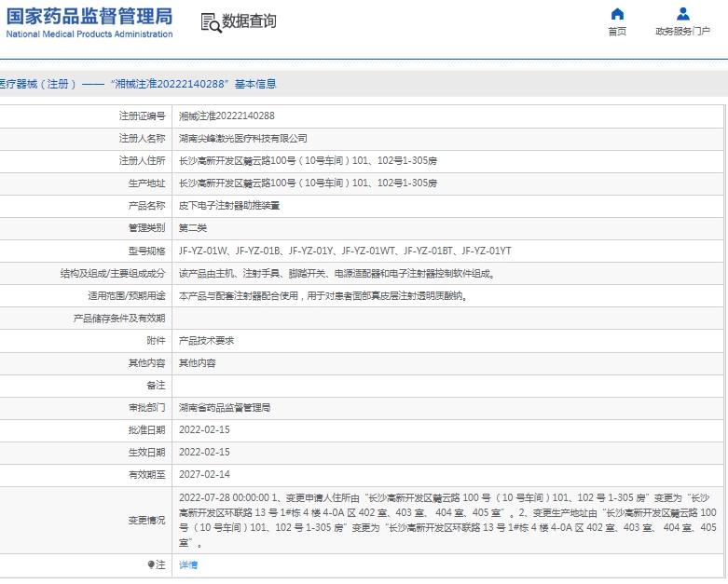This screenshot has width=728, height=584.
Task: Click the 首页 home icon
Action: (x=617, y=14)
